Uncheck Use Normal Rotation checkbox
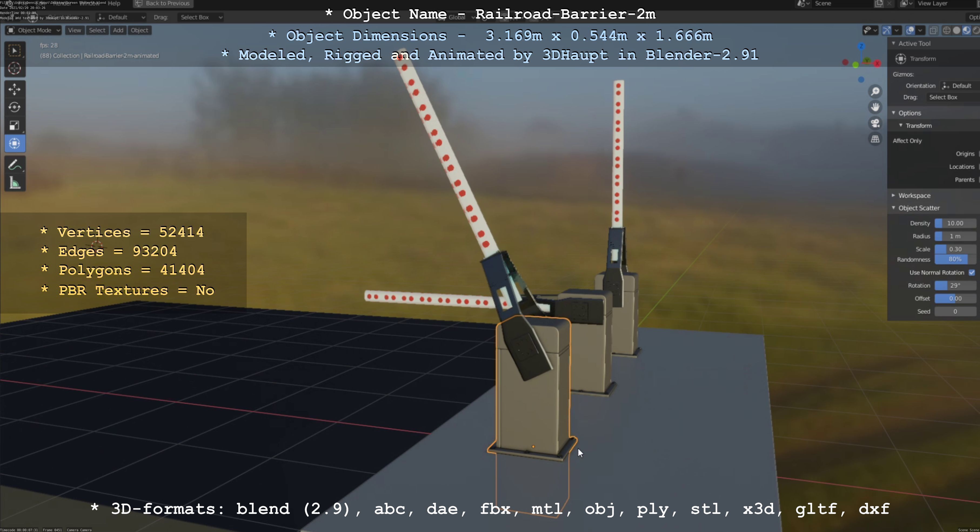Viewport: 980px width, 532px height. point(972,272)
